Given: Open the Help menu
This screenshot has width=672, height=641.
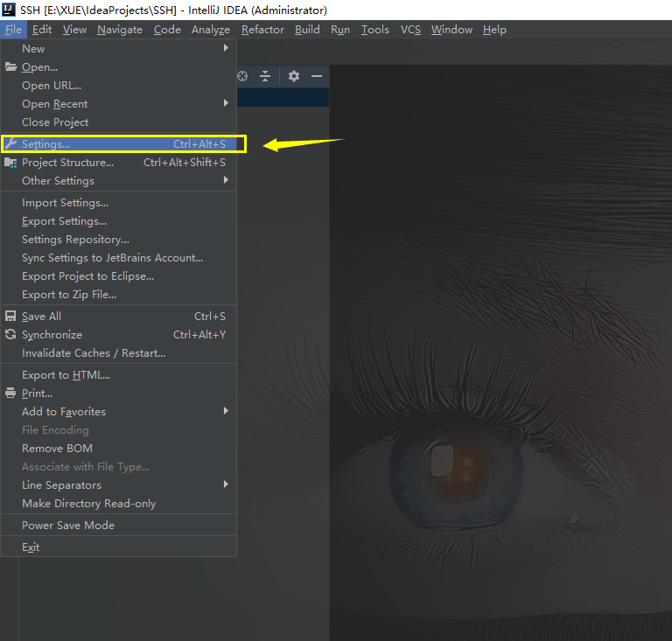Looking at the screenshot, I should [494, 30].
